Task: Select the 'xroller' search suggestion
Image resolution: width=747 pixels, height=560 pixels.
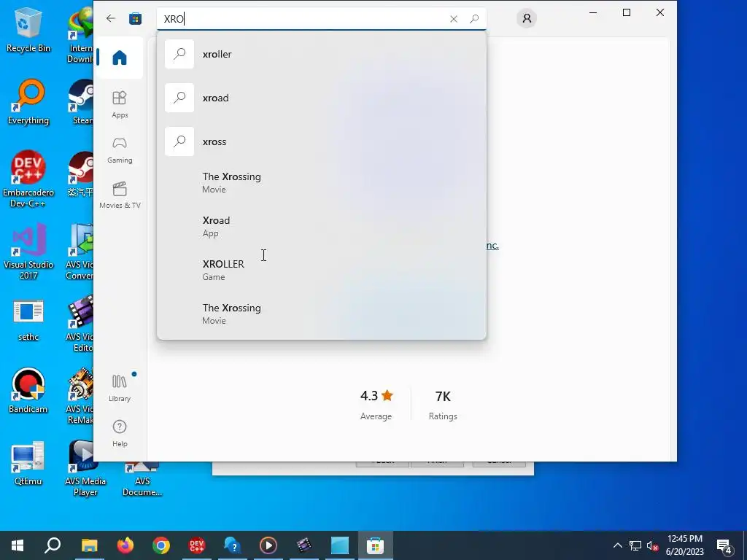Action: (322, 54)
